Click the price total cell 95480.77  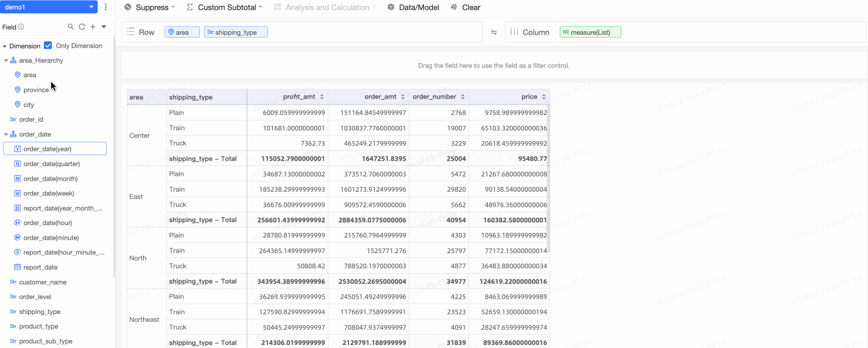[509, 158]
